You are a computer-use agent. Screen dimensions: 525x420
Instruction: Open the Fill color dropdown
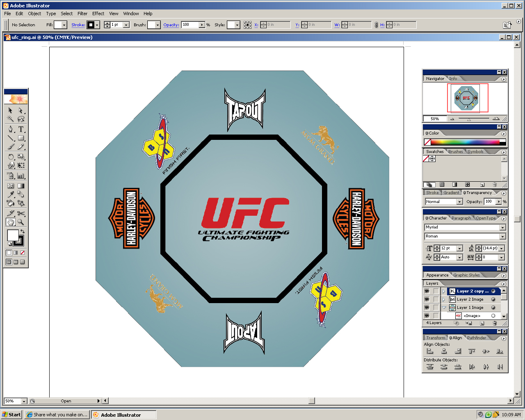pyautogui.click(x=64, y=25)
